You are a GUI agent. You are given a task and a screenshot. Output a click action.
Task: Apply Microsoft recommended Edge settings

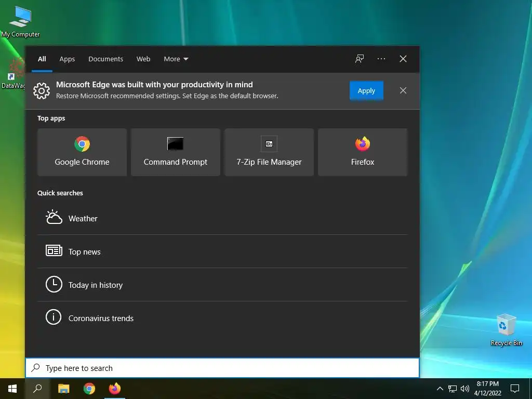(x=366, y=90)
